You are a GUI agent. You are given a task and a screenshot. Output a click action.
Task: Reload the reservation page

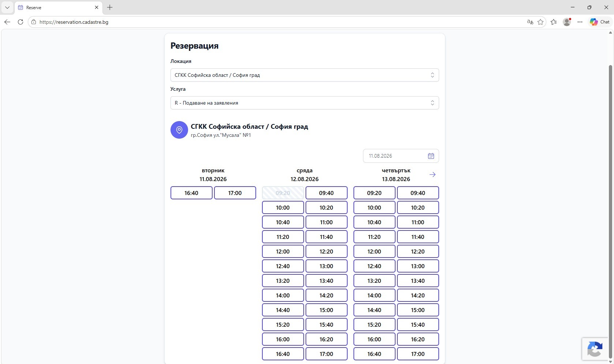point(20,22)
